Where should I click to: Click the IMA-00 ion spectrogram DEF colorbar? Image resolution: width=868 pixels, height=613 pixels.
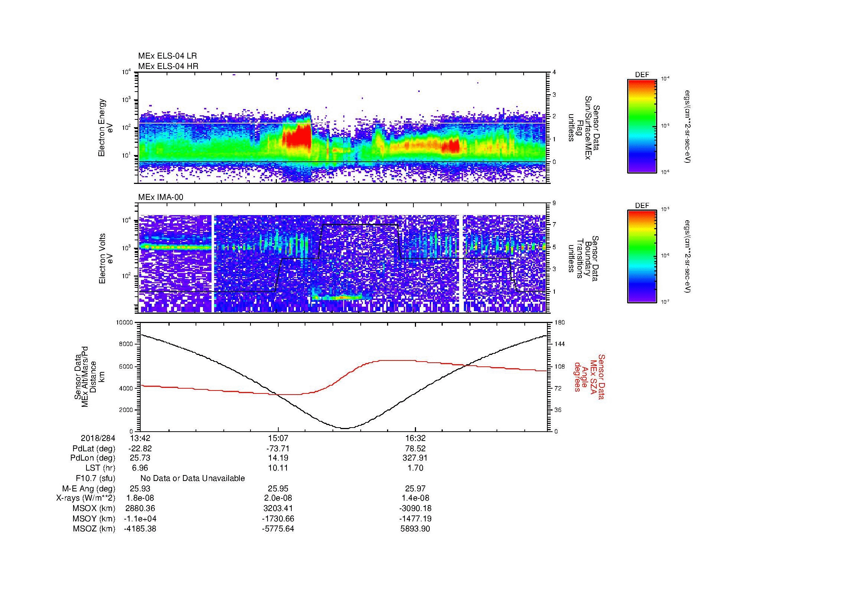point(642,257)
